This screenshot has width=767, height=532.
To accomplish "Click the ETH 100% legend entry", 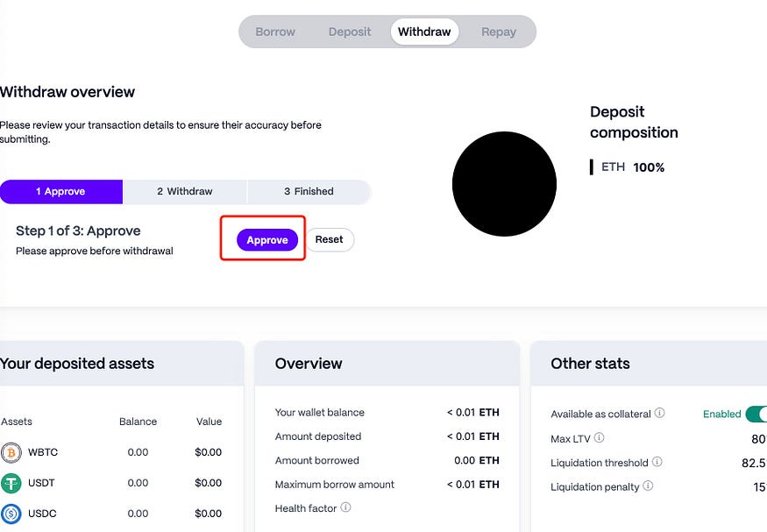I will (x=627, y=167).
